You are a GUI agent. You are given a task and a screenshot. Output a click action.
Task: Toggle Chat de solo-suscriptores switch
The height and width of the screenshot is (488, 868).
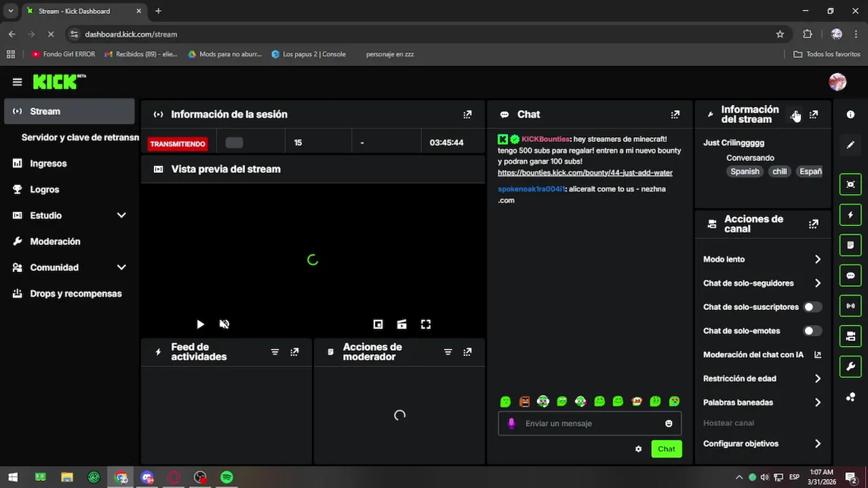[812, 307]
